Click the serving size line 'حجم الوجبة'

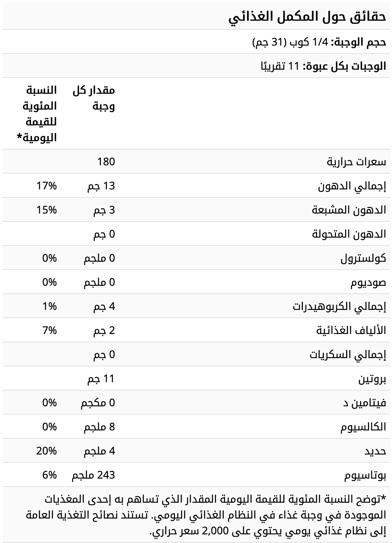coord(319,42)
